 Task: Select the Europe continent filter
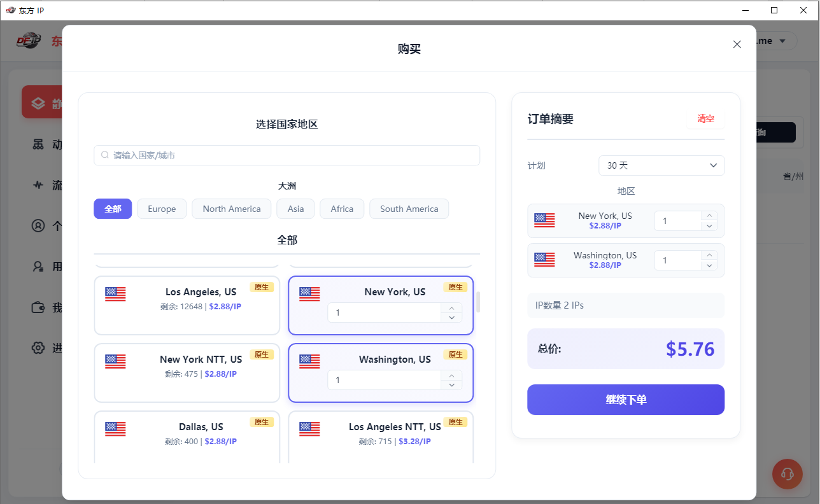162,209
